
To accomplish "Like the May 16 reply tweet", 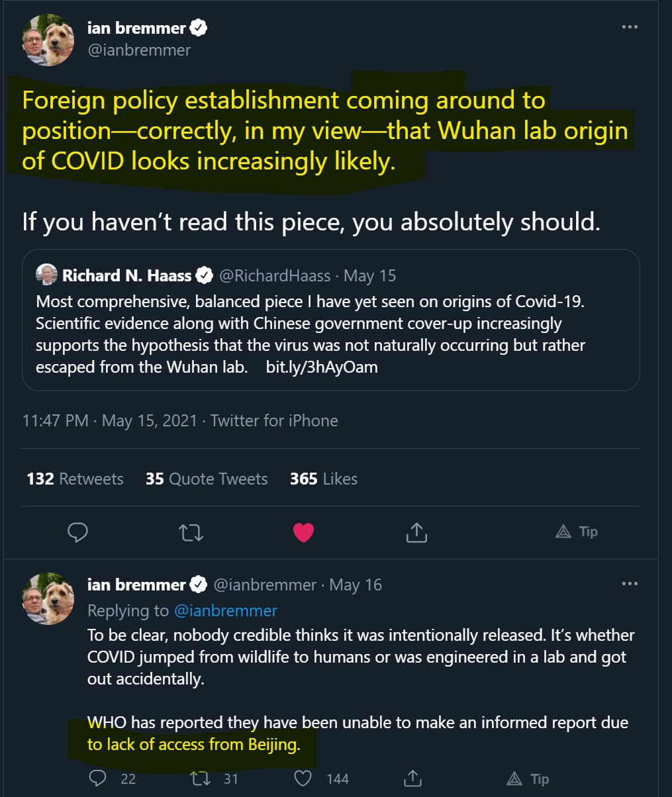I will pos(303,778).
